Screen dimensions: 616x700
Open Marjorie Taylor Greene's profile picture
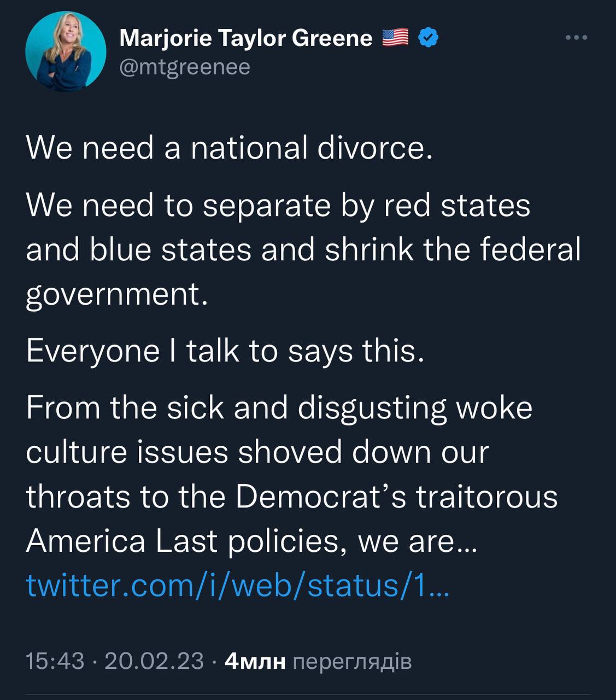66,51
